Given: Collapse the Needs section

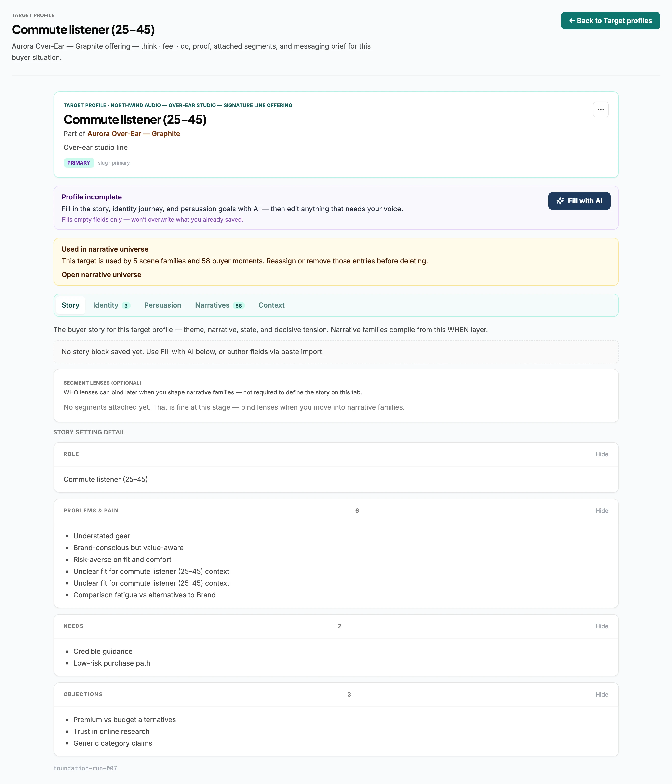Looking at the screenshot, I should [x=602, y=626].
